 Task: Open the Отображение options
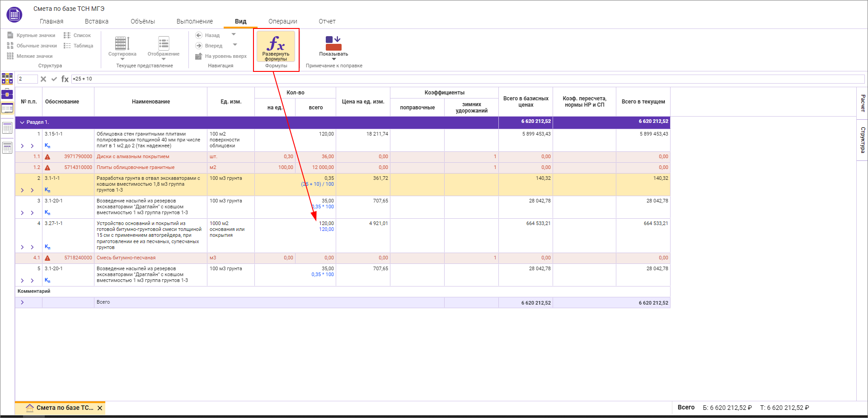(164, 48)
